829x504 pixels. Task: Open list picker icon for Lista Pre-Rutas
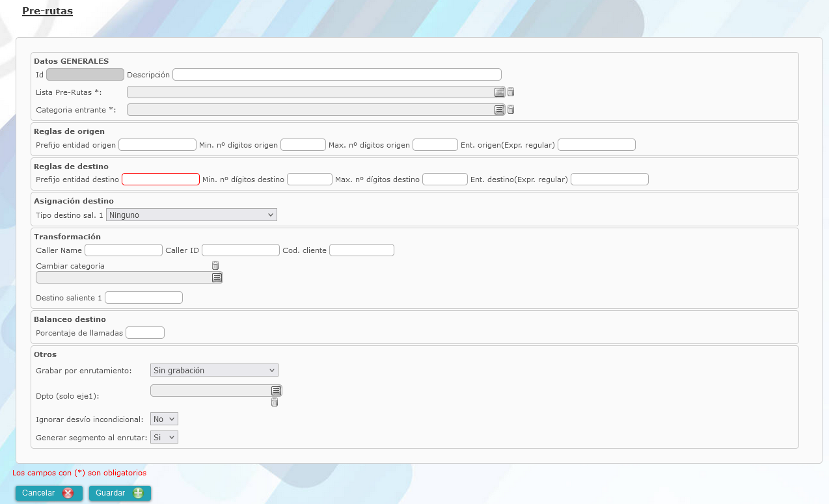pos(499,92)
